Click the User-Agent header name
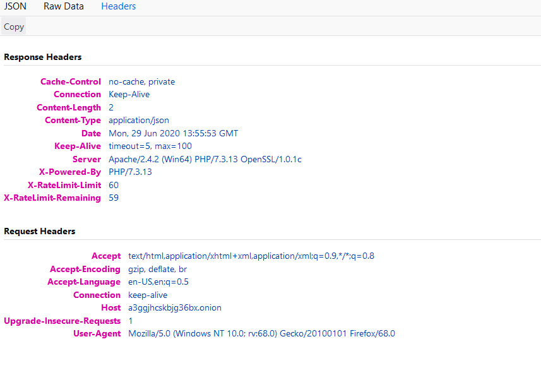 point(97,334)
